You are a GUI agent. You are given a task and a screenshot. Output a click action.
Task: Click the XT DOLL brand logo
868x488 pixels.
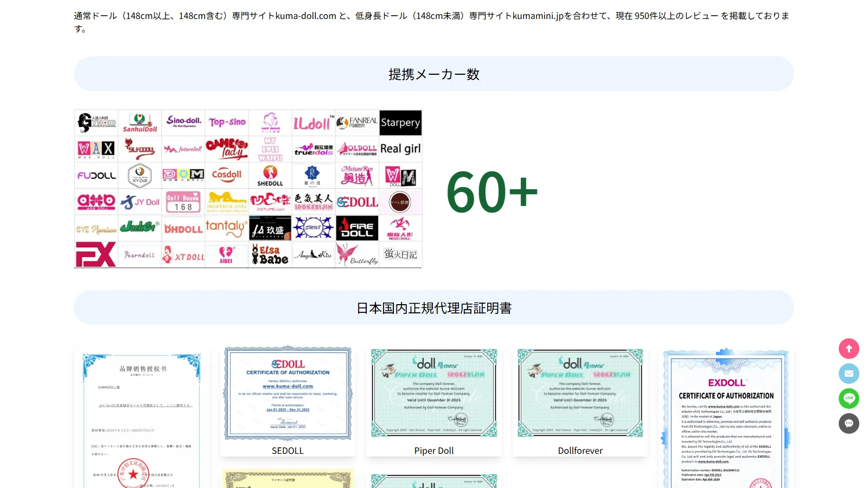click(x=183, y=254)
